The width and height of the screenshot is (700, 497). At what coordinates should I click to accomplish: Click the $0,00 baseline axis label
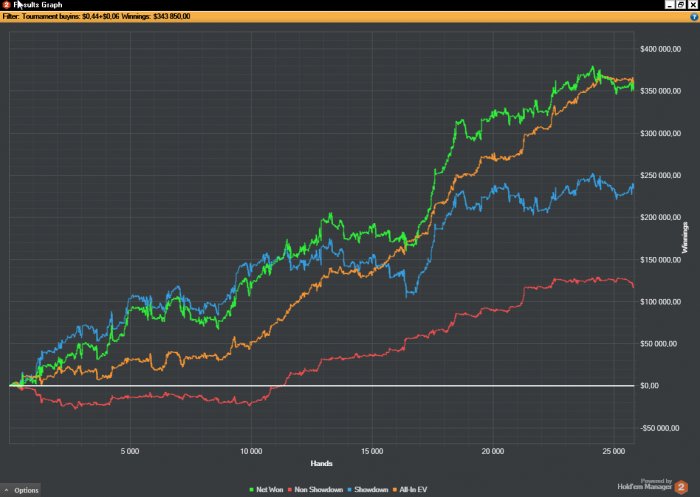click(x=649, y=386)
